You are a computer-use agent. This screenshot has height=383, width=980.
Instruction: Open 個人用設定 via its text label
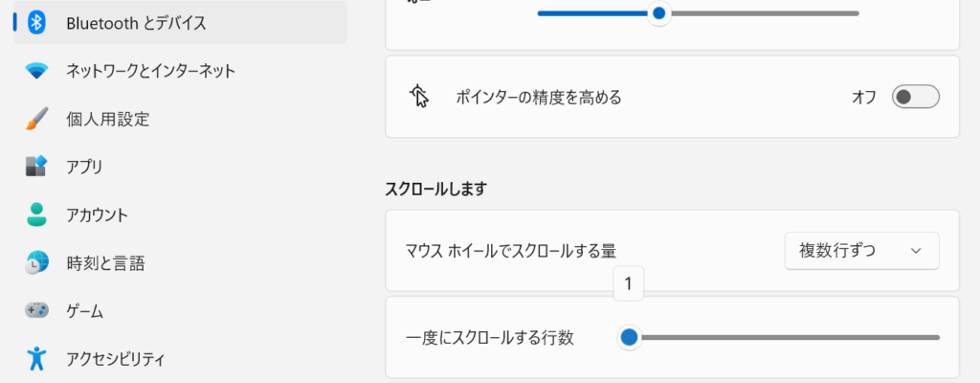[107, 119]
